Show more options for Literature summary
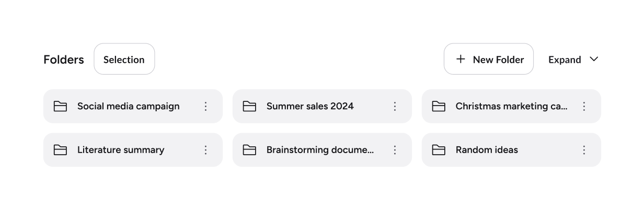 tap(205, 150)
